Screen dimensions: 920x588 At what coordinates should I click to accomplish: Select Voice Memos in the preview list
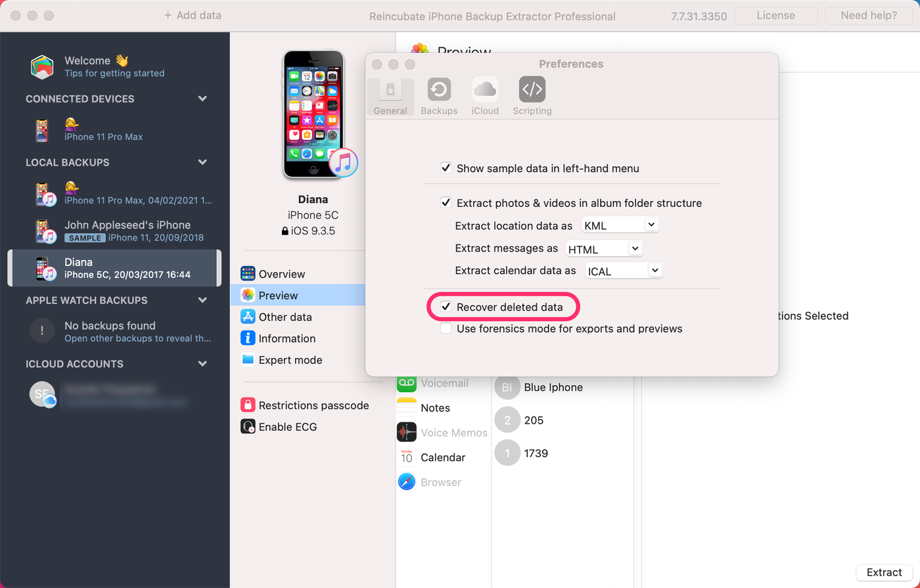click(444, 432)
